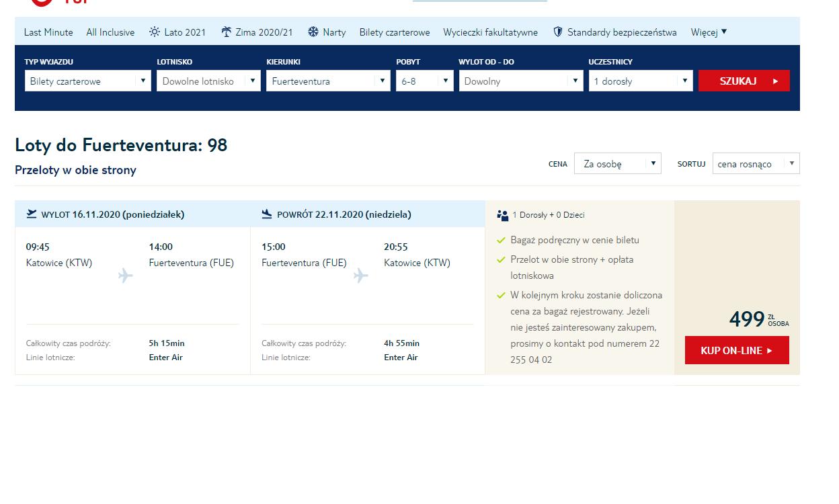Open the Wycieczki fakultatywne menu item

coord(491,32)
